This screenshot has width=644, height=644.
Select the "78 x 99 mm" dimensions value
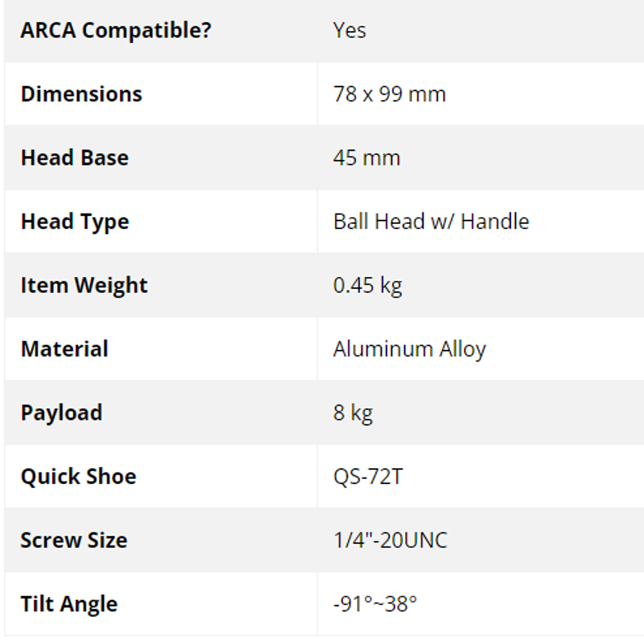(x=390, y=94)
